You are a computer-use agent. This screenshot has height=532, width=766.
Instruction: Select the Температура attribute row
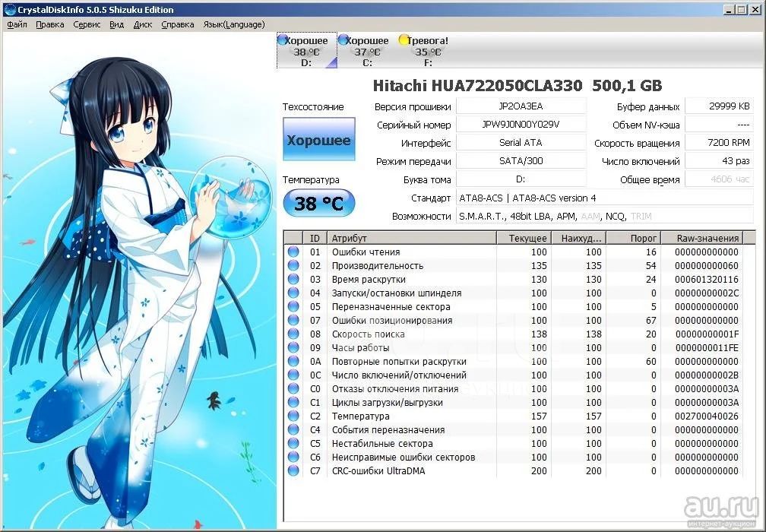tap(514, 416)
